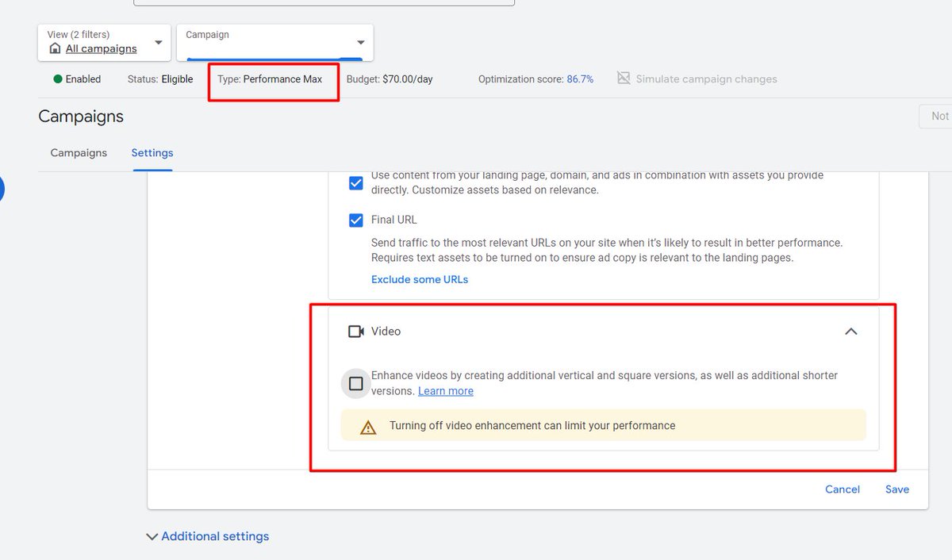Click the Budget: $70.00/day text
The width and height of the screenshot is (952, 560).
pyautogui.click(x=390, y=79)
